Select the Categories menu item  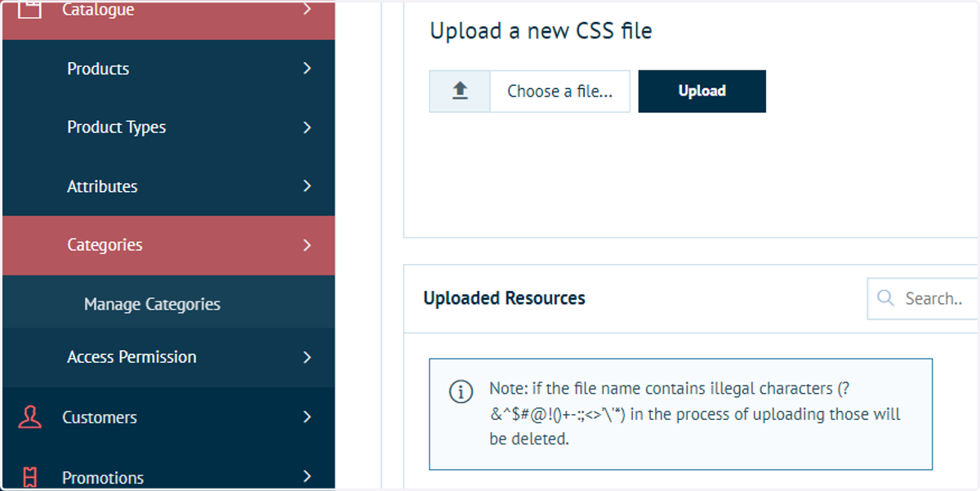(168, 245)
